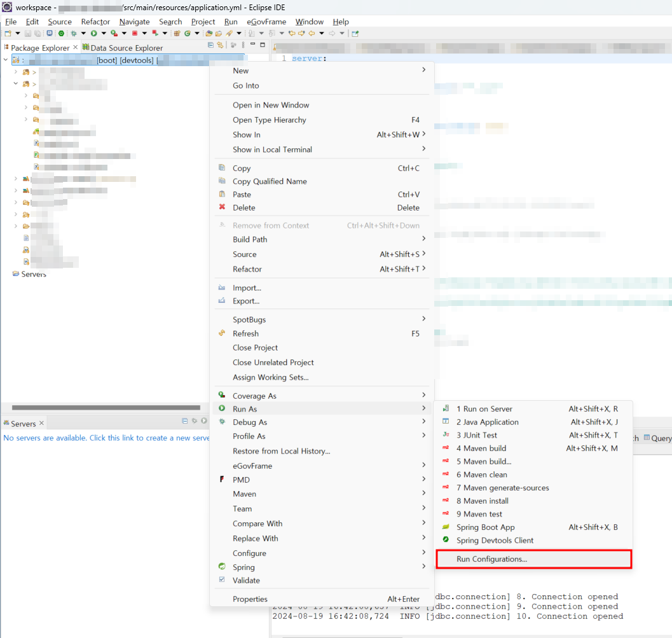Click the Back navigation arrow in toolbar

[x=312, y=34]
